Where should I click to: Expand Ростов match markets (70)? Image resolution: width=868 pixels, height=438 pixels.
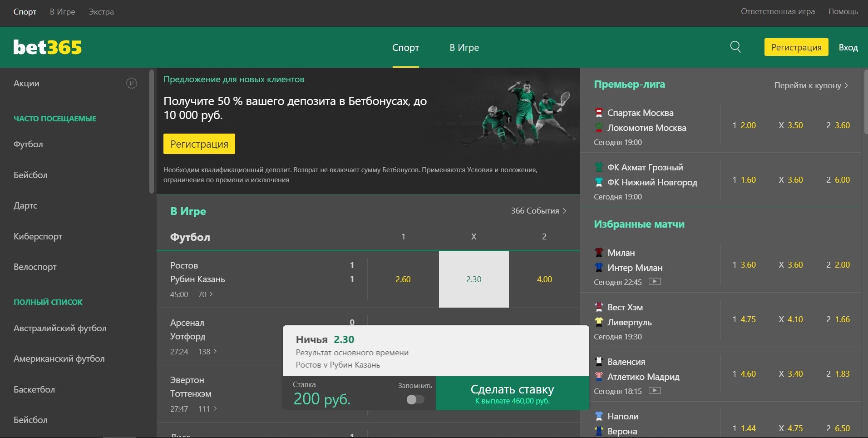pyautogui.click(x=206, y=294)
